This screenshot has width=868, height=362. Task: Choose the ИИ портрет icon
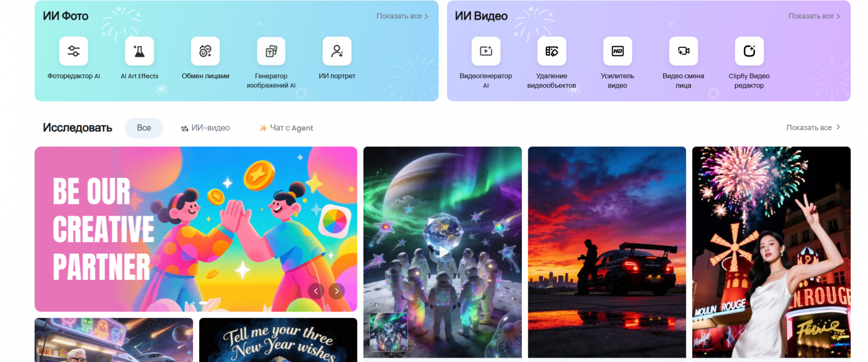coord(337,51)
